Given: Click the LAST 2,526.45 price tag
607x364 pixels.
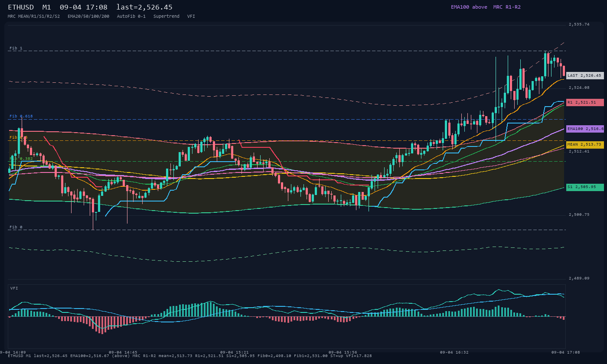Looking at the screenshot, I should (585, 75).
